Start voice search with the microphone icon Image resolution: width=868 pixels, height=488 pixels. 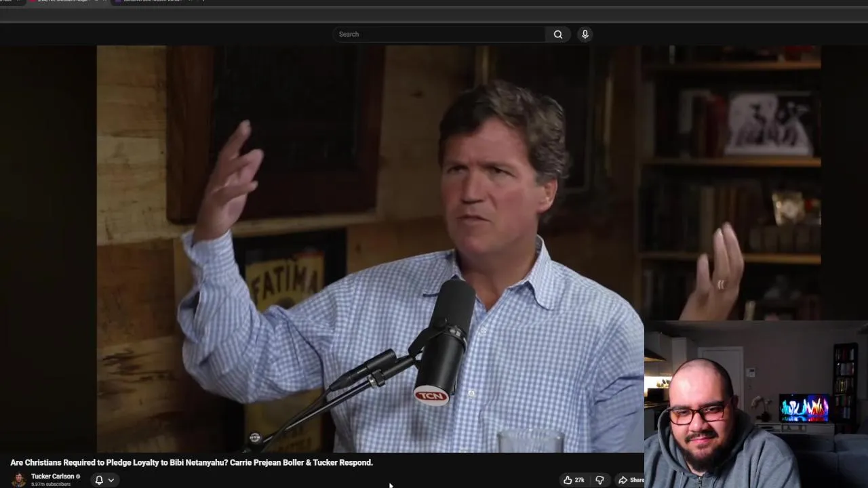tap(585, 34)
